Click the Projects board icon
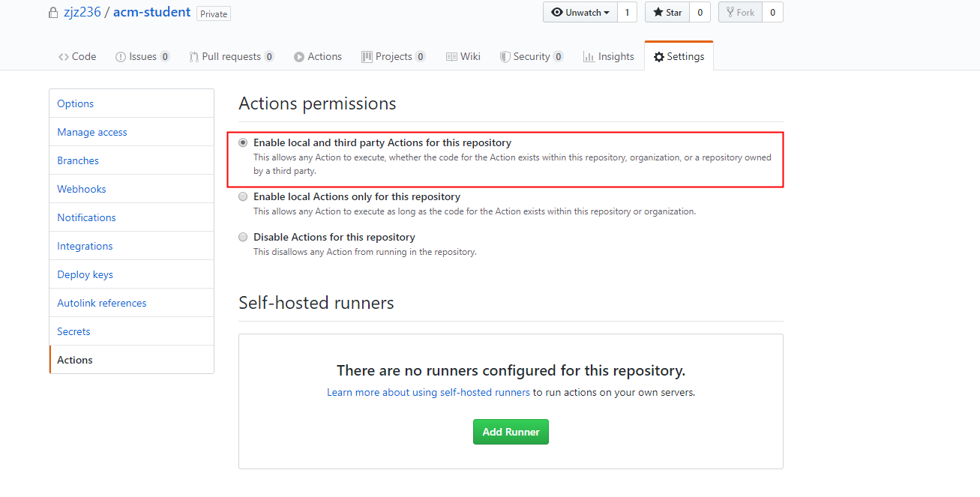 click(367, 56)
